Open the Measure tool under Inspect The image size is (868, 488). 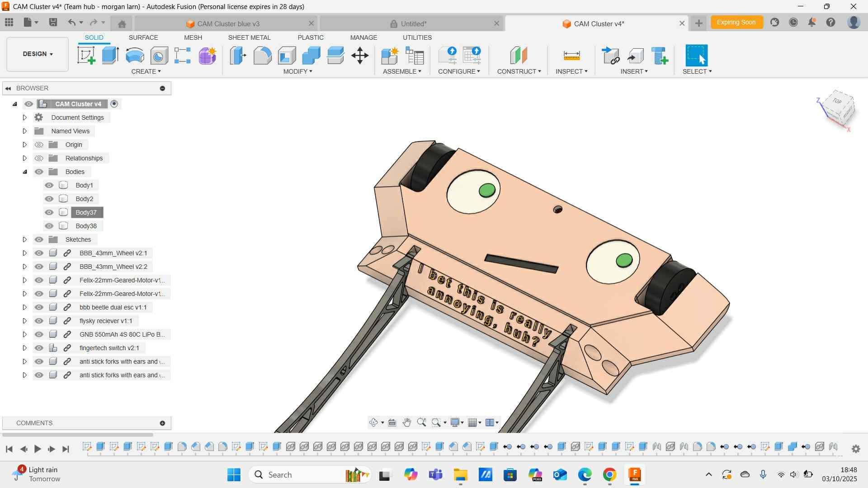pyautogui.click(x=571, y=56)
